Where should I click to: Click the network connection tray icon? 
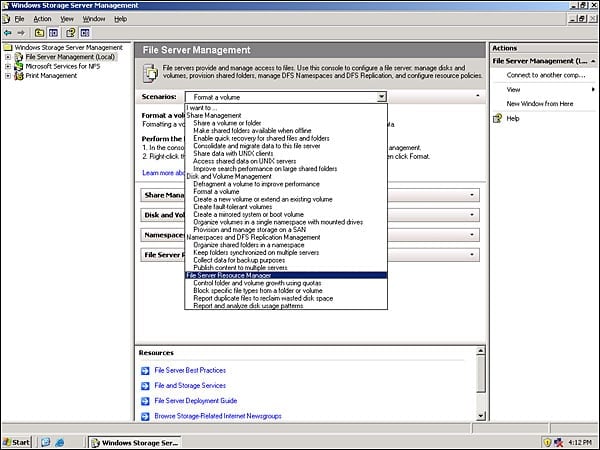point(559,443)
